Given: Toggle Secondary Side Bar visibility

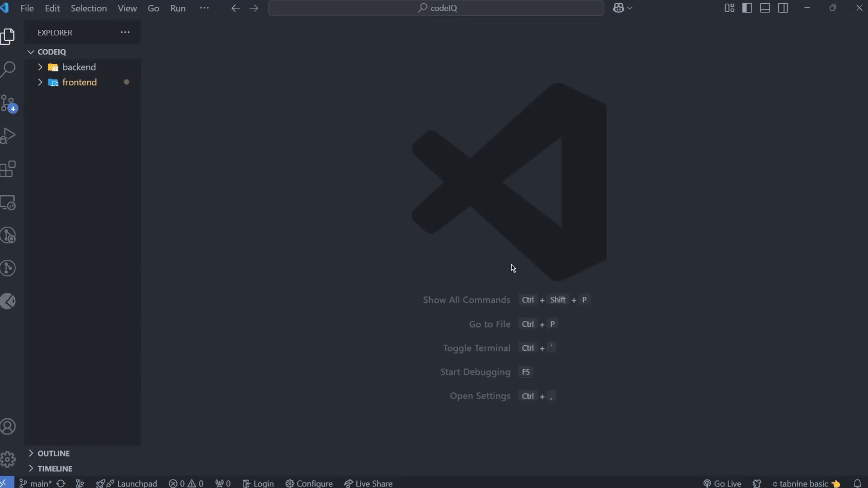Looking at the screenshot, I should tap(783, 8).
